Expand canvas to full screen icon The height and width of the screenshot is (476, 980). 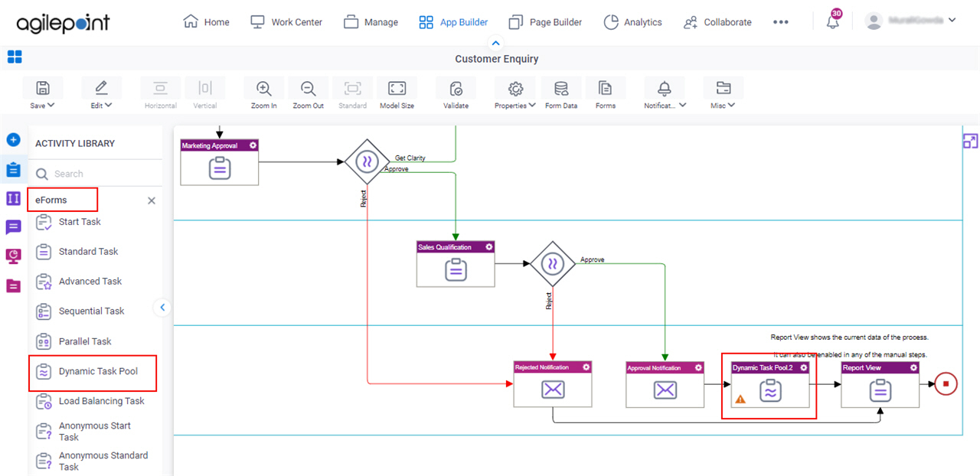[x=970, y=141]
